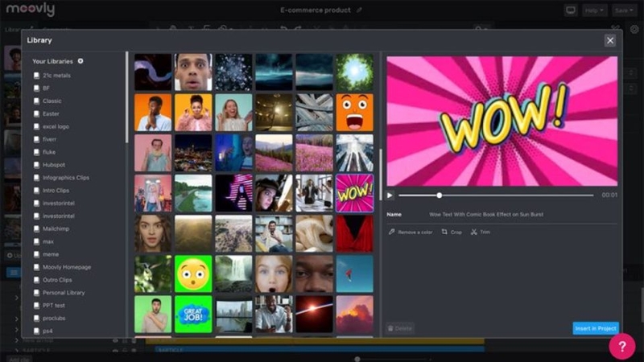Select the Great Job thumbnail
644x362 pixels.
pos(193,314)
